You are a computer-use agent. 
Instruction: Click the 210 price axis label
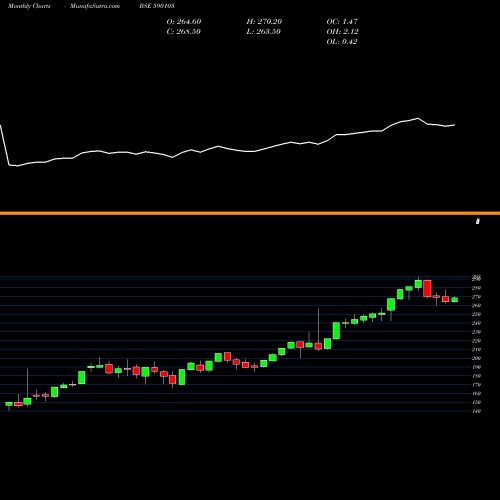click(x=477, y=349)
